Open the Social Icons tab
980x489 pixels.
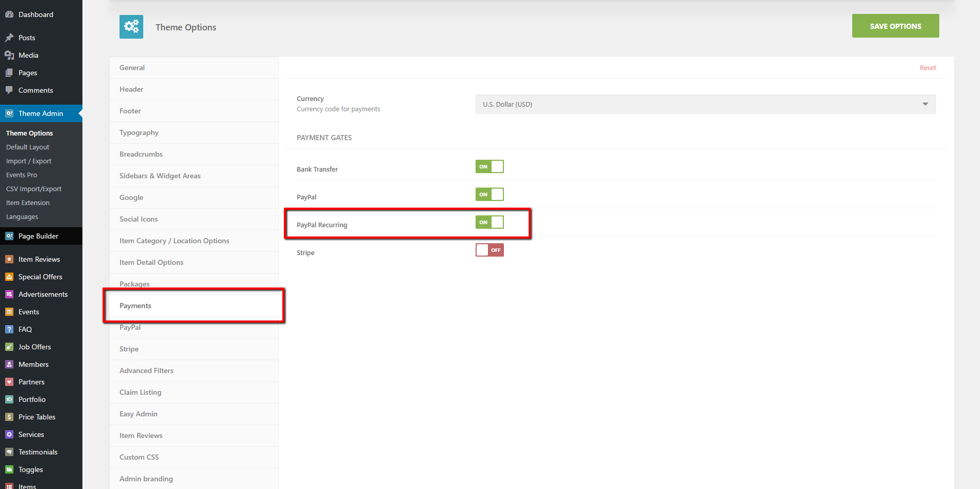[194, 219]
